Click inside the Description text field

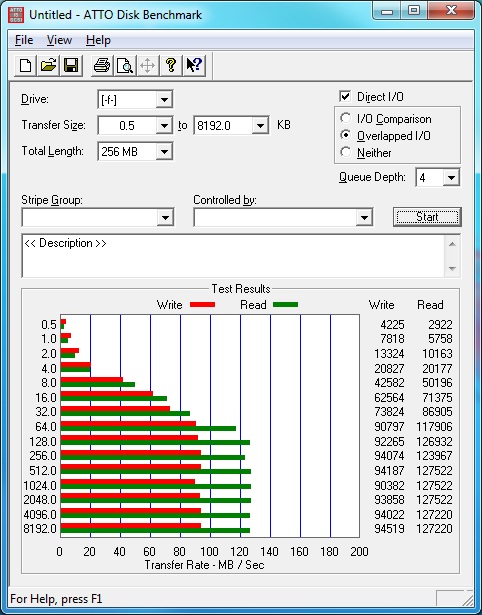click(x=234, y=256)
